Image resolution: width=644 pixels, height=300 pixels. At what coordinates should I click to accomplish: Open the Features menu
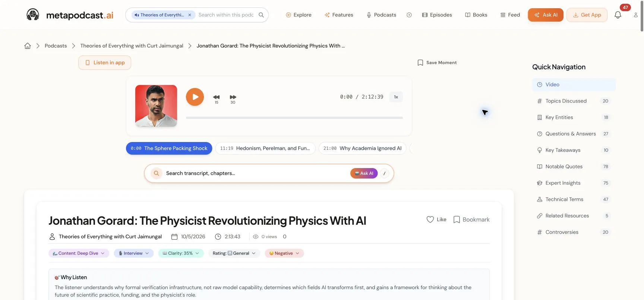tap(339, 15)
